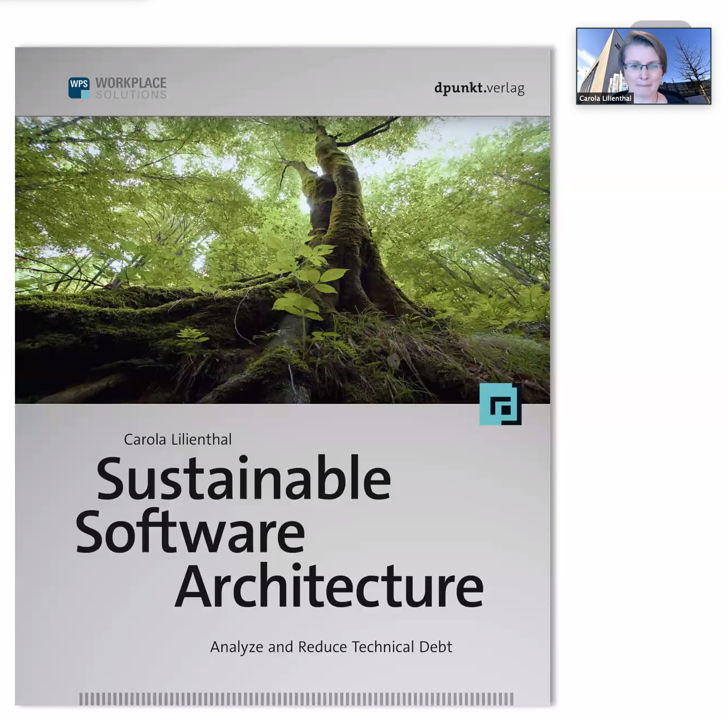Click the subtitle Analyze and Reduce Technical Debt
Screen dimensions: 728x721
pos(331,647)
